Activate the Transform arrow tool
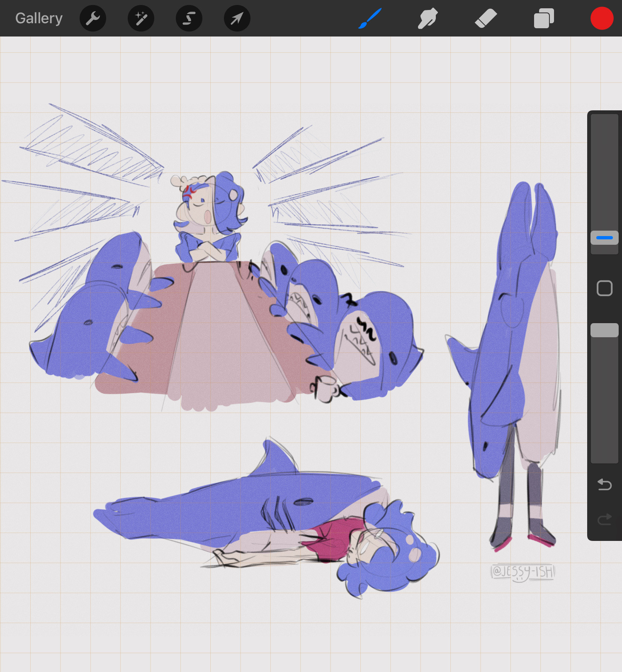 [x=237, y=18]
